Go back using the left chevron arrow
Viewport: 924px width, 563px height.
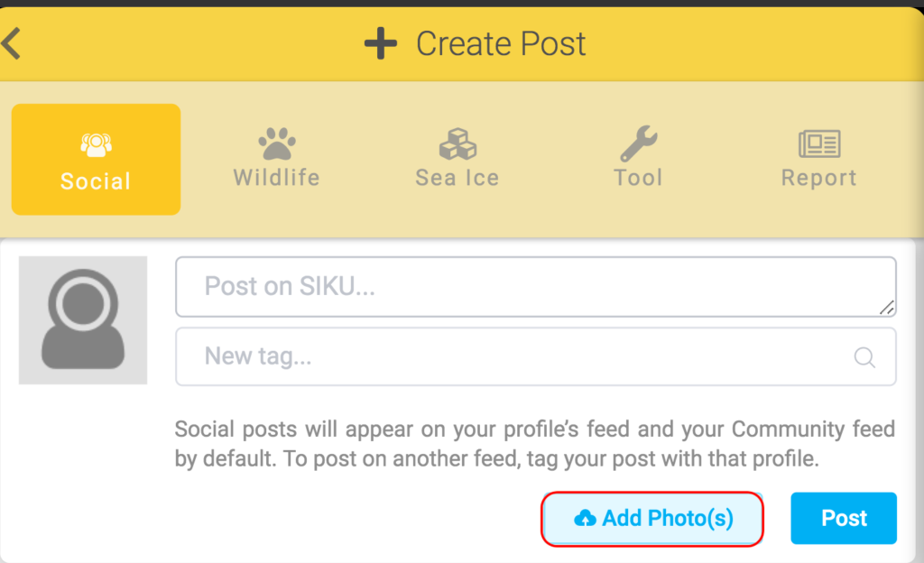12,43
